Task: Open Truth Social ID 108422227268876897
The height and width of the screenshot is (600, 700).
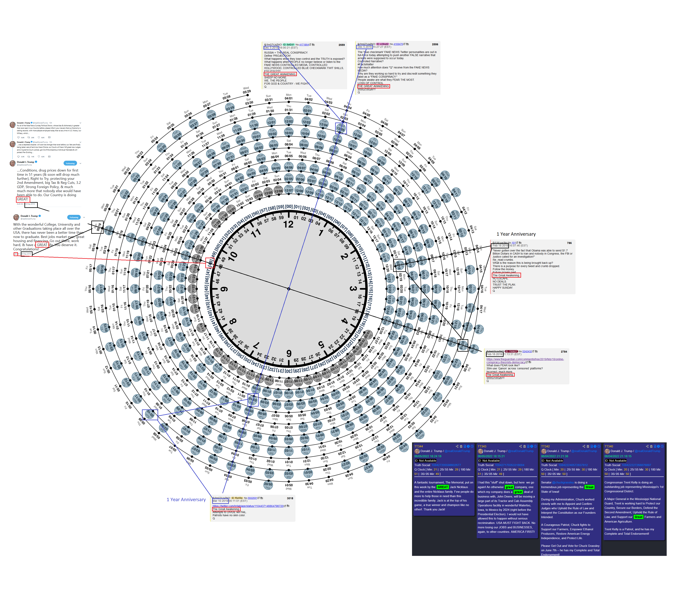Action: [636, 465]
